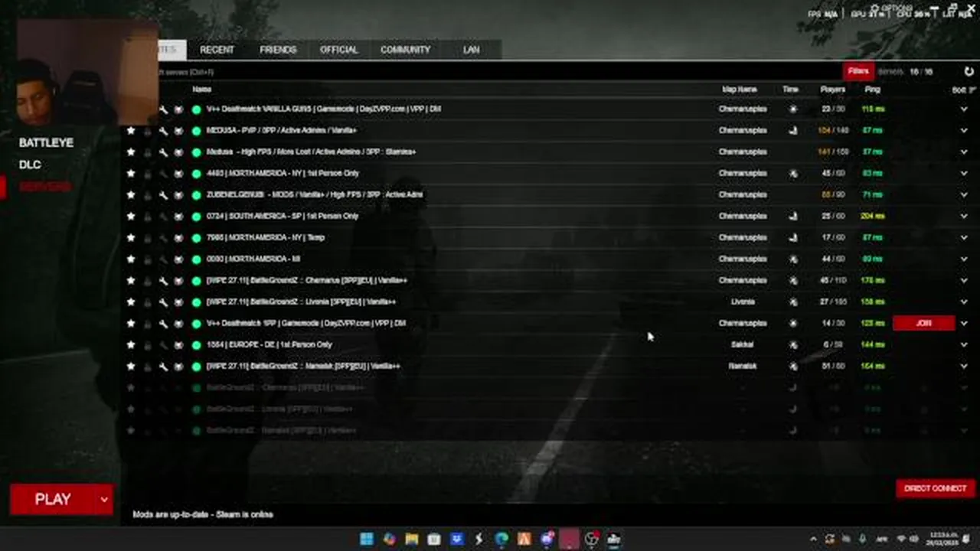The width and height of the screenshot is (980, 551).
Task: Click the DayZ launcher icon in the taskbar
Action: [x=613, y=540]
